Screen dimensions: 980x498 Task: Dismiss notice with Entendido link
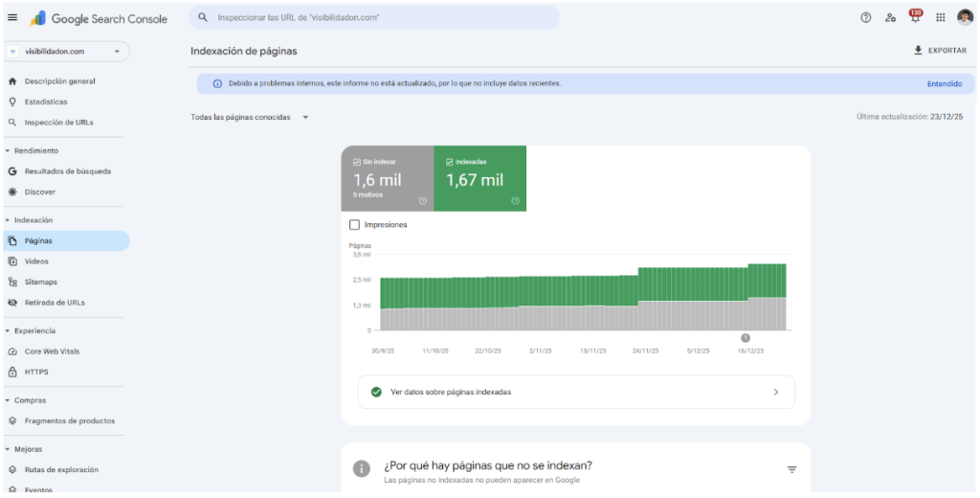945,84
